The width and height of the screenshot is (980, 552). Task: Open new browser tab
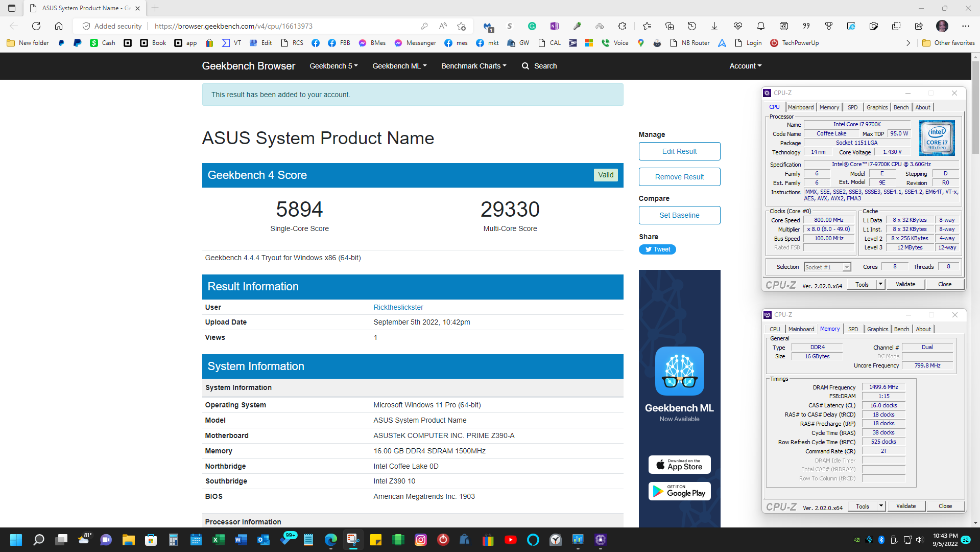155,8
